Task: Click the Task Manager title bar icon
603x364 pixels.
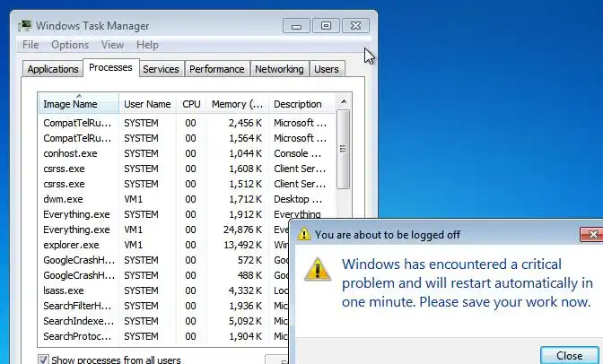Action: 25,26
